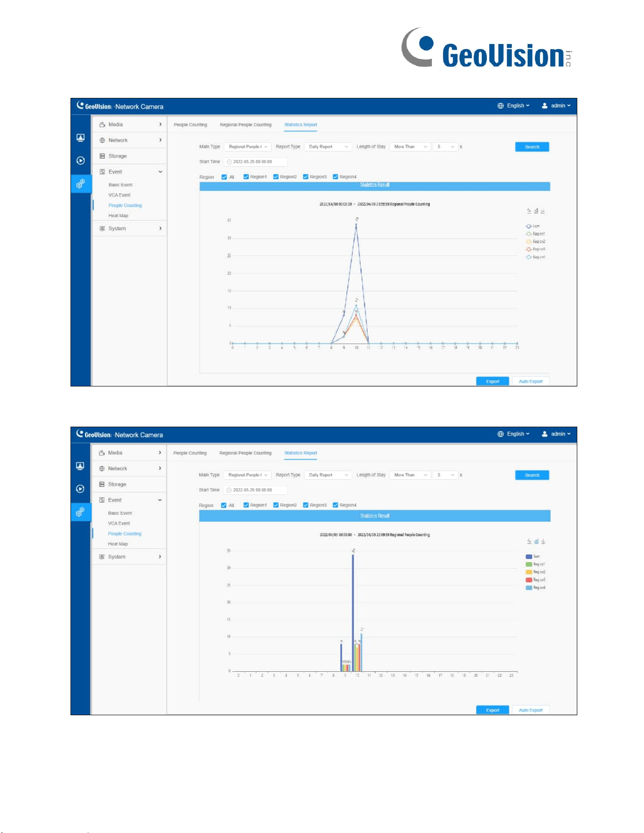Collapse Event menu chevron in line-chart screenshot

[x=160, y=172]
